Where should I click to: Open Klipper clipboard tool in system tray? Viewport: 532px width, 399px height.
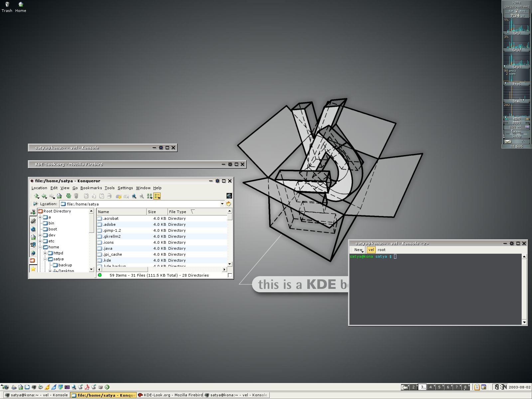point(477,387)
